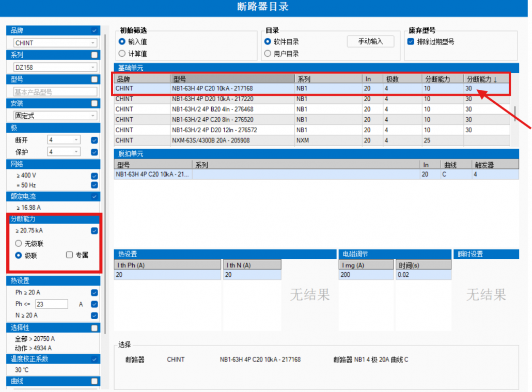Click the 手动输入 button
This screenshot has height=392, width=532.
tap(370, 41)
